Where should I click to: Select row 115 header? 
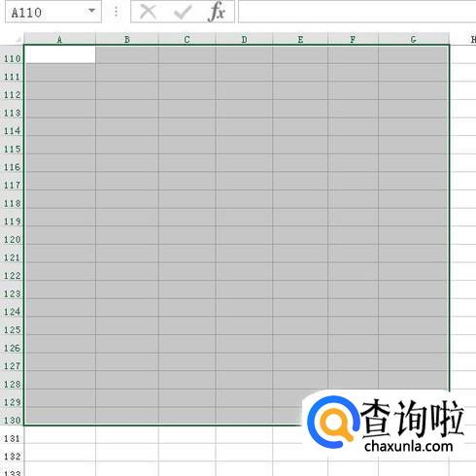(x=12, y=149)
